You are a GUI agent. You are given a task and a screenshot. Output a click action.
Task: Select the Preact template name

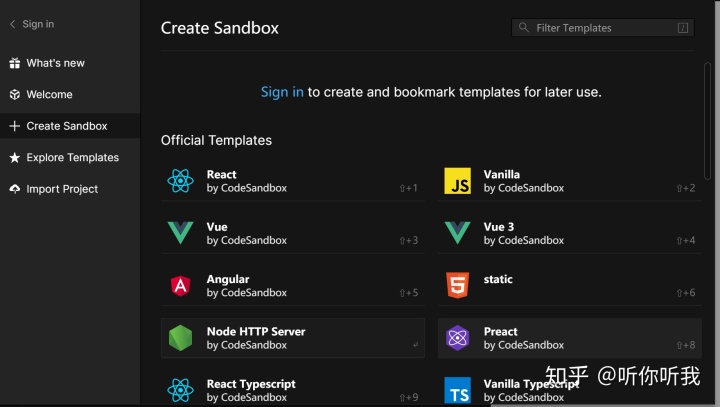click(501, 332)
